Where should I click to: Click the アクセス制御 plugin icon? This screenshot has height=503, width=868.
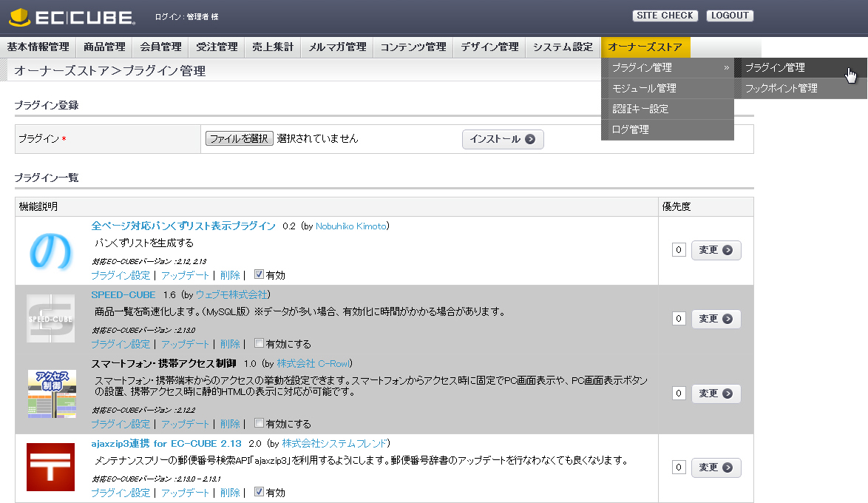51,394
